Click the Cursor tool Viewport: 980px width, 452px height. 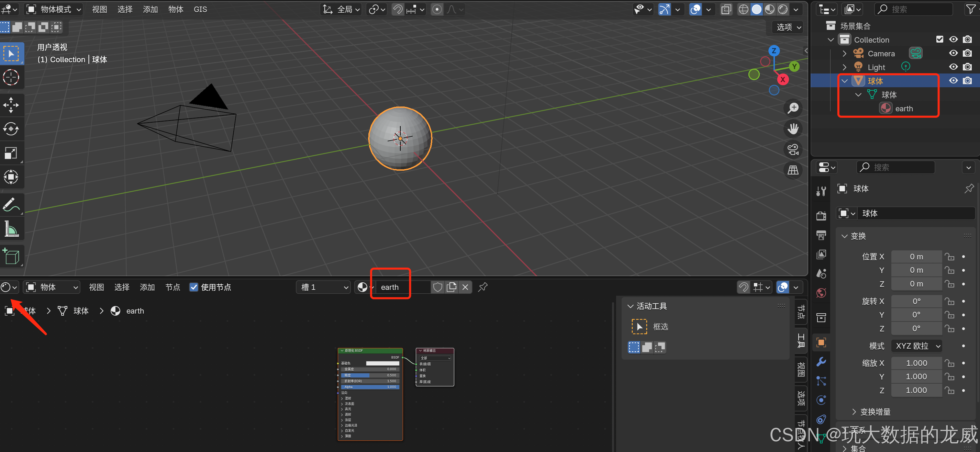(11, 78)
